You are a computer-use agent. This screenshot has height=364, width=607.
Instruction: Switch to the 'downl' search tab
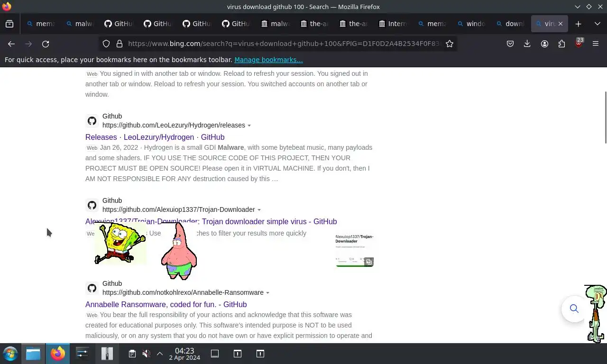pyautogui.click(x=511, y=24)
